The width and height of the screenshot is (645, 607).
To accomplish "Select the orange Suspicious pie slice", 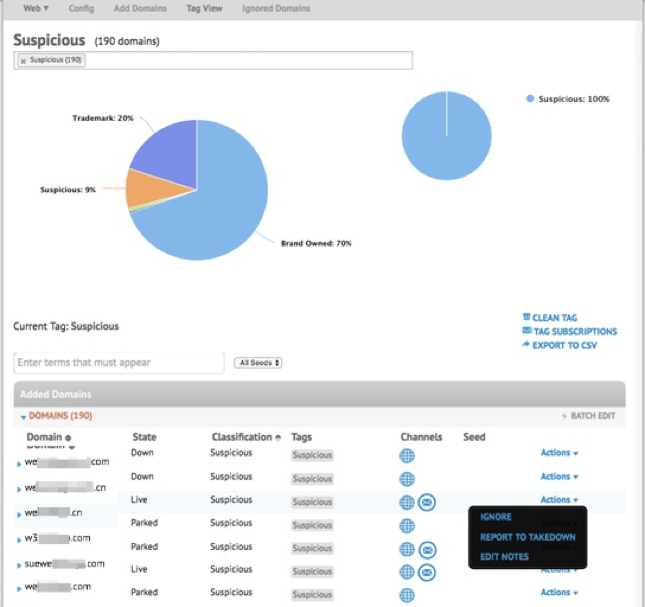I will (x=152, y=187).
